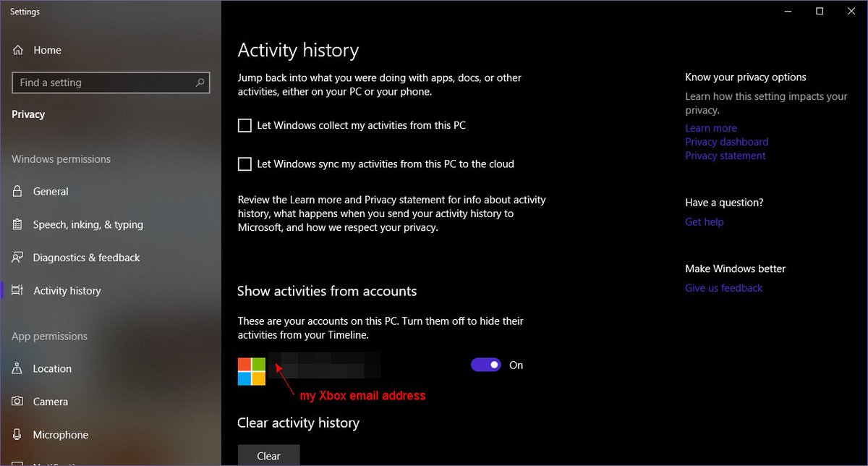The width and height of the screenshot is (868, 466).
Task: Click the Activity history page heading
Action: 298,50
